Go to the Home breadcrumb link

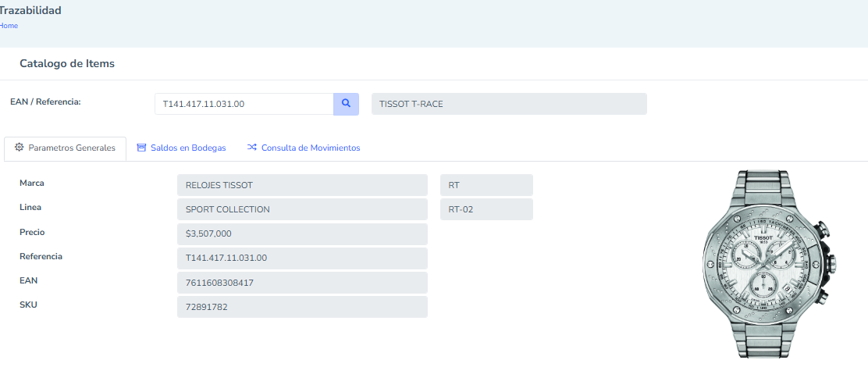pyautogui.click(x=9, y=26)
